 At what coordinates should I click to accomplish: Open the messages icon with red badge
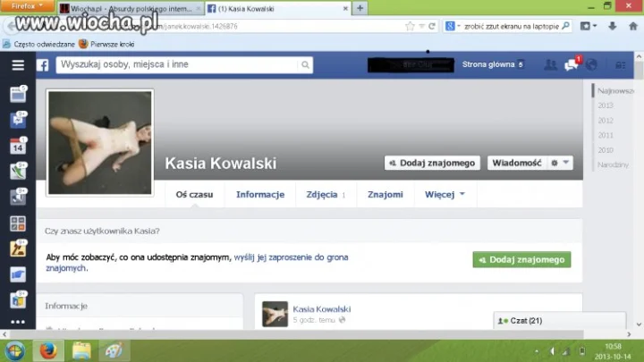pyautogui.click(x=572, y=64)
